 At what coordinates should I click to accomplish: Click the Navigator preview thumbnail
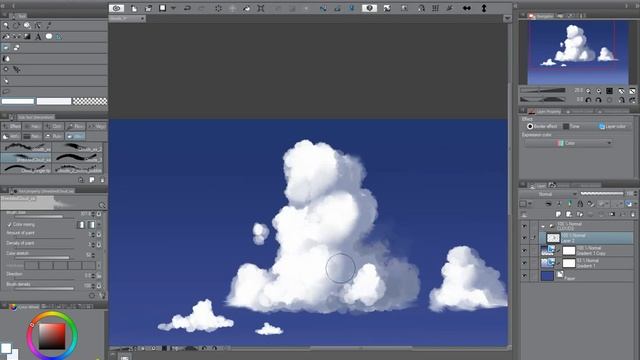tap(578, 52)
